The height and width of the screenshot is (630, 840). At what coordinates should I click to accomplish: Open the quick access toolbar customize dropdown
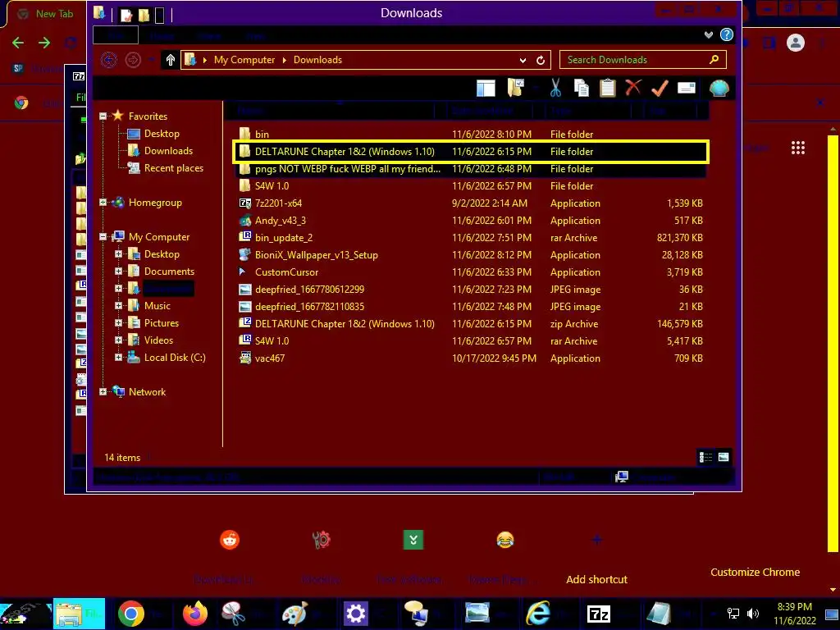tap(159, 15)
